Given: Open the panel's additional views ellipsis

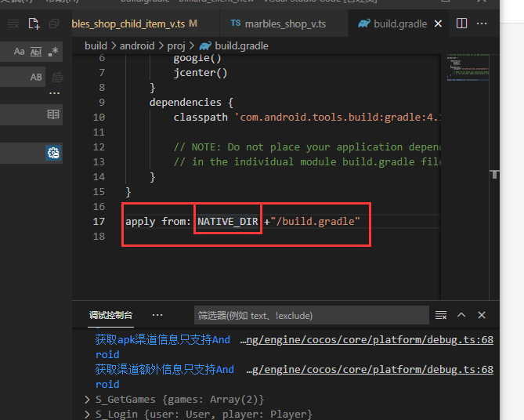Looking at the screenshot, I should coord(157,315).
